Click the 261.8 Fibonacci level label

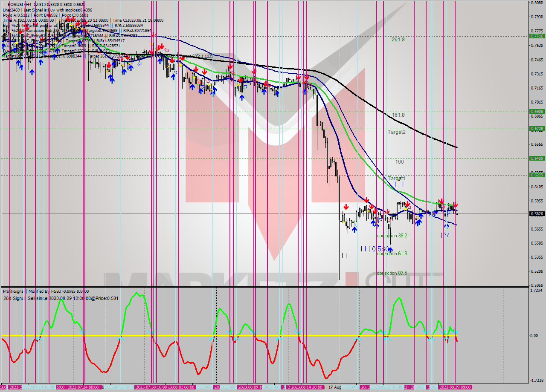point(398,40)
